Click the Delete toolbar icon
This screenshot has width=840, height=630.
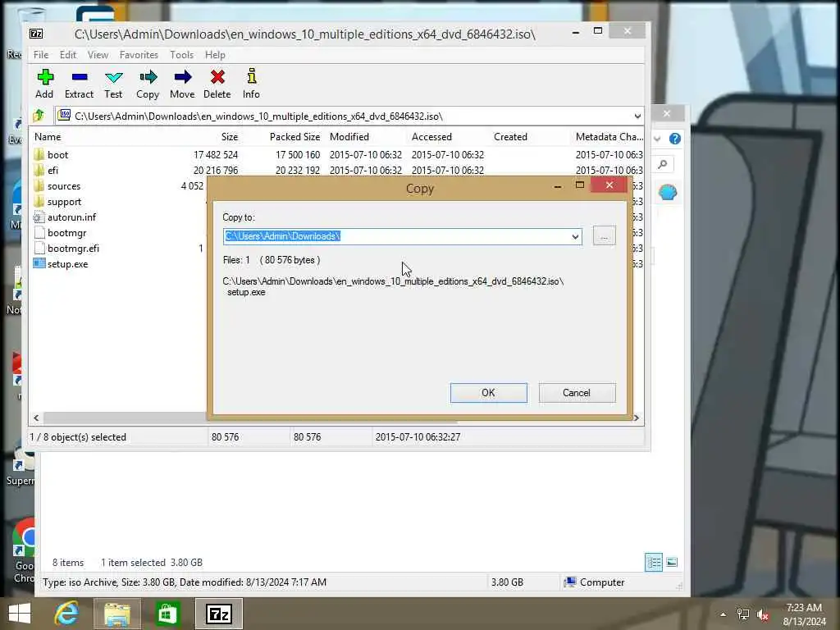(217, 84)
